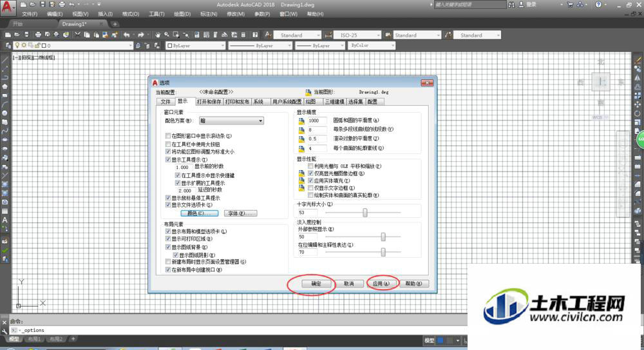Click the Table Style icon beside third Standard
This screenshot has height=350, width=644.
(x=388, y=35)
